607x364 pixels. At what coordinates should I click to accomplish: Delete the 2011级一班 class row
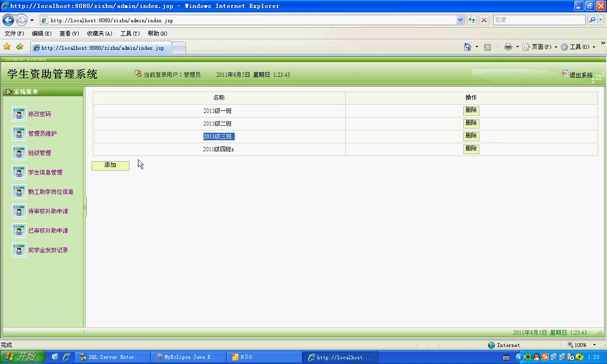[471, 110]
